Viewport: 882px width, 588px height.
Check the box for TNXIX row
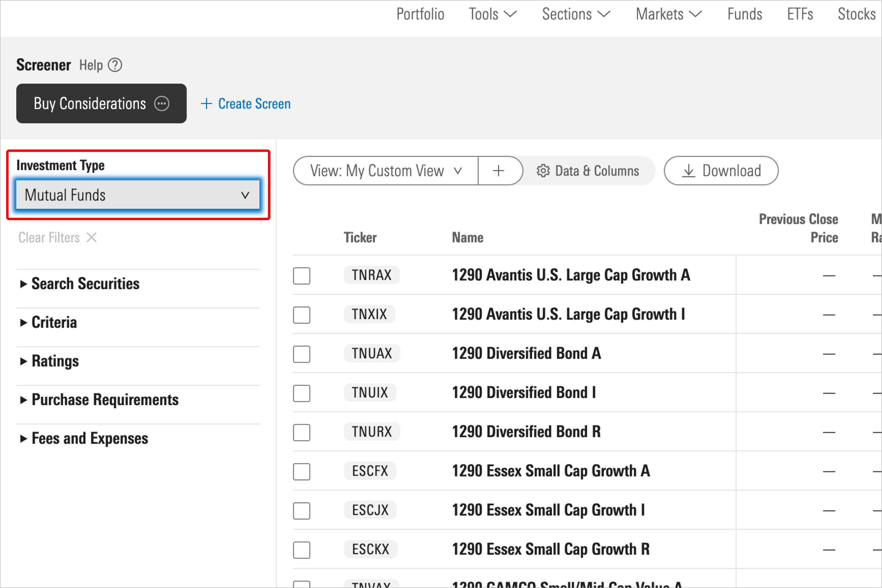pyautogui.click(x=301, y=315)
